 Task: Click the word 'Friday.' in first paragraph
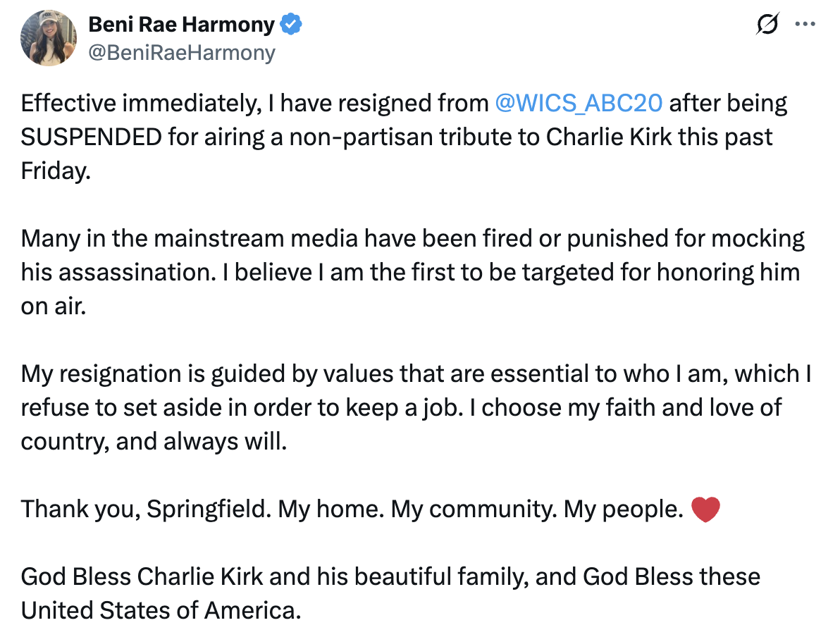coord(56,171)
